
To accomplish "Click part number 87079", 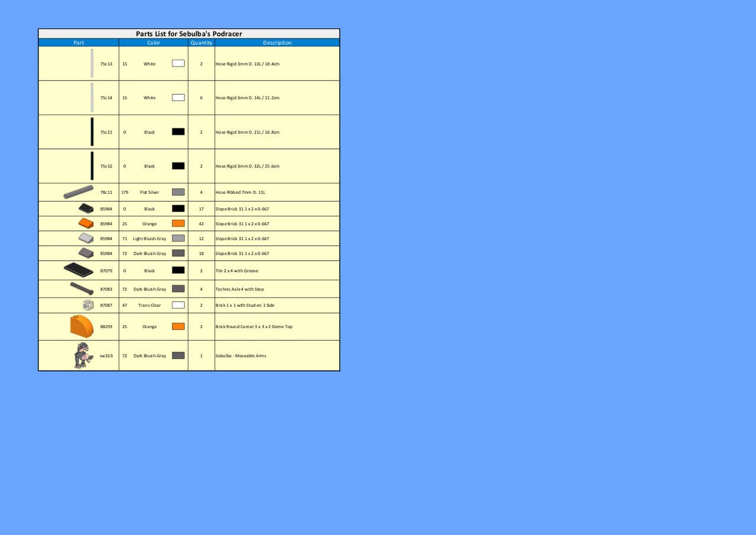I will pos(106,271).
